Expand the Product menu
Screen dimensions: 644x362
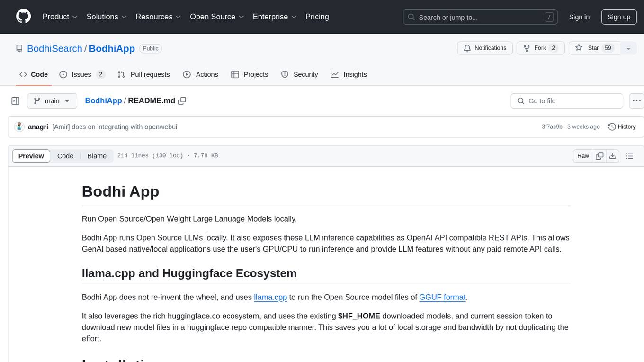click(x=60, y=17)
